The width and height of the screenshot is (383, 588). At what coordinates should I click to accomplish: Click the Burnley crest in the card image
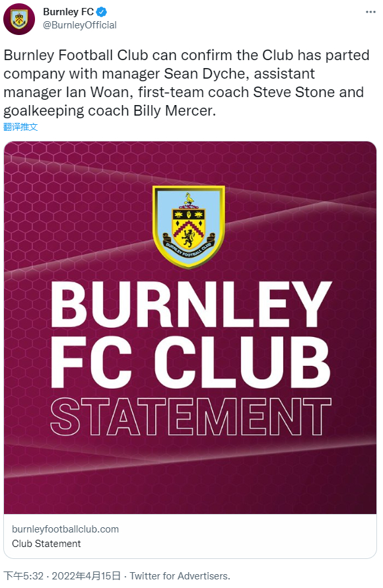[189, 227]
